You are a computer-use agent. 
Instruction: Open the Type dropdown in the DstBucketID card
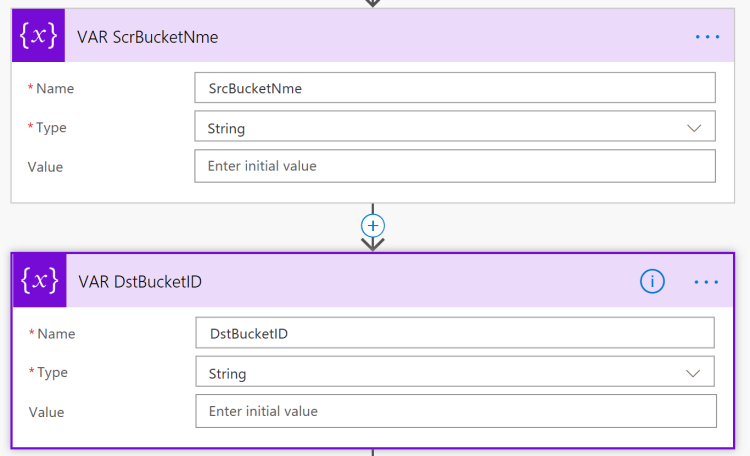click(455, 372)
